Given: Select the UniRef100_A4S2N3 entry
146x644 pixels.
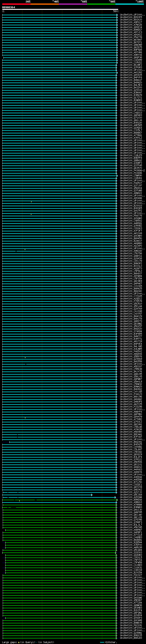Looking at the screenshot, I should pyautogui.click(x=131, y=72).
